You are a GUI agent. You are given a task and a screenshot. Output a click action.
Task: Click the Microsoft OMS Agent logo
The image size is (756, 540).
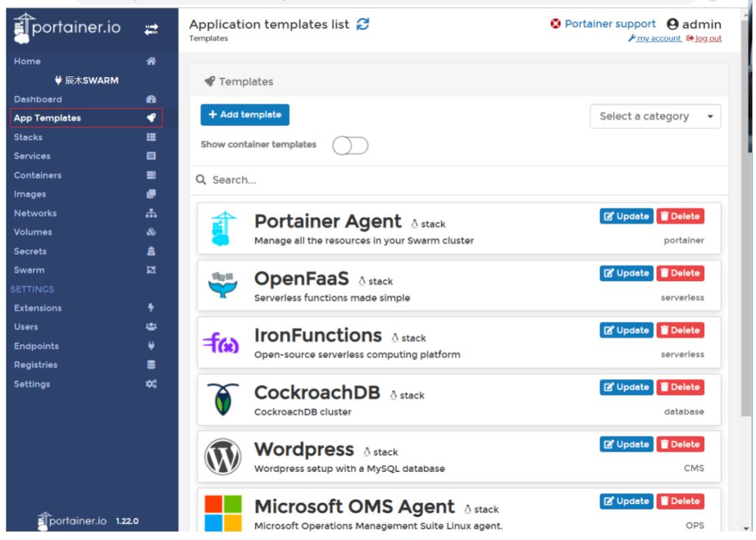coord(223,513)
